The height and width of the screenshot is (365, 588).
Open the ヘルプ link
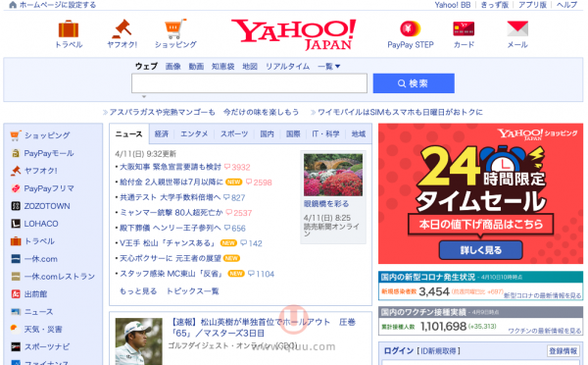[566, 5]
